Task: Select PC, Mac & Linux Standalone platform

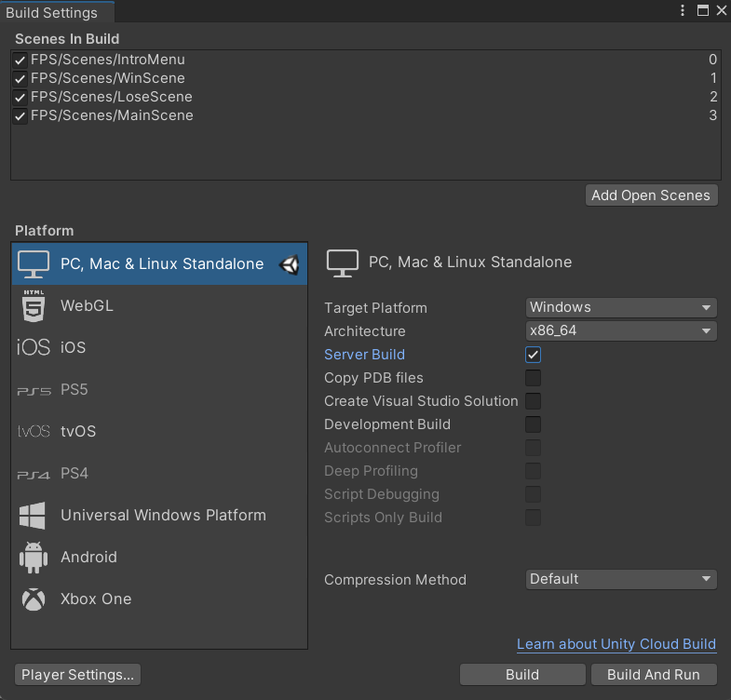Action: (x=160, y=264)
